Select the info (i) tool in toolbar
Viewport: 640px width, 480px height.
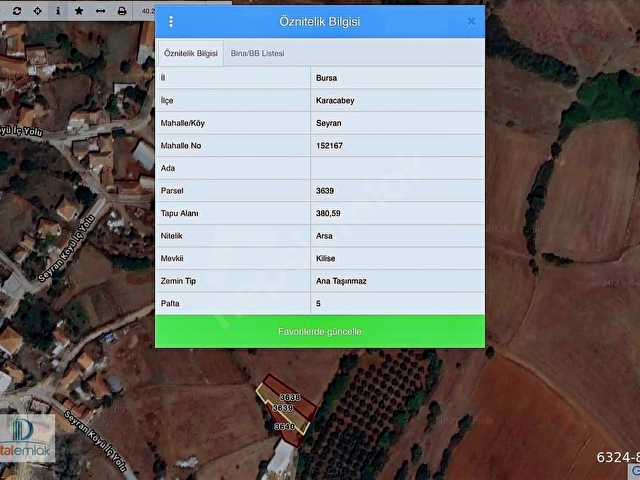58,11
